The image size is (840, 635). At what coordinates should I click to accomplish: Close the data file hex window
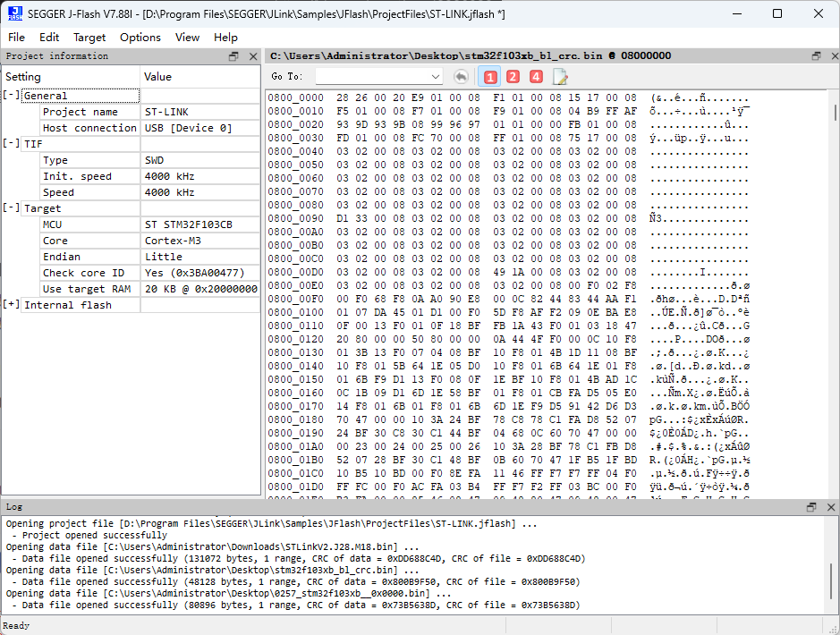pos(835,55)
